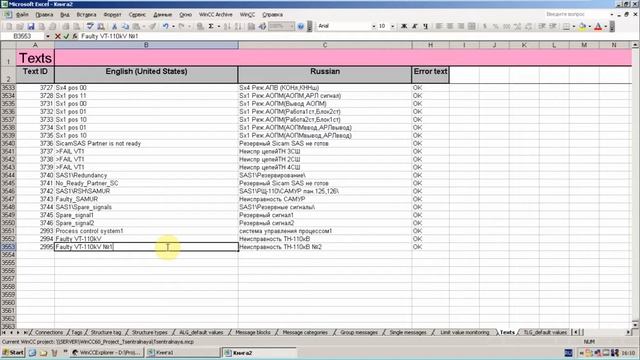The image size is (640, 360).
Task: Click the formula bar input text
Action: pos(109,36)
